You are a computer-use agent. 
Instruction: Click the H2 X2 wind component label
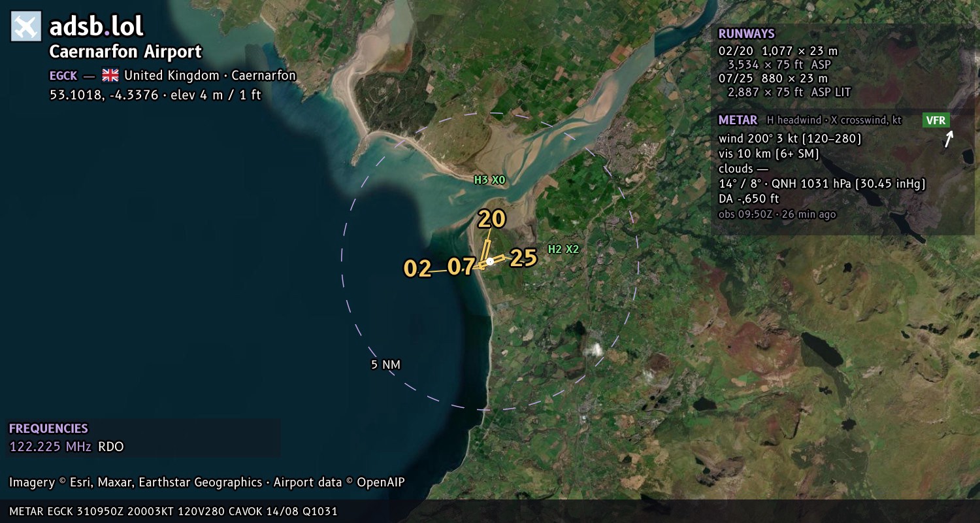(x=563, y=249)
